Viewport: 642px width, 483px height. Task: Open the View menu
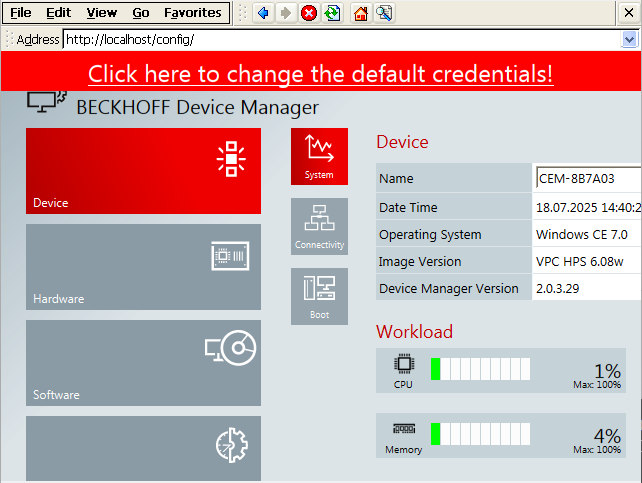click(x=102, y=13)
